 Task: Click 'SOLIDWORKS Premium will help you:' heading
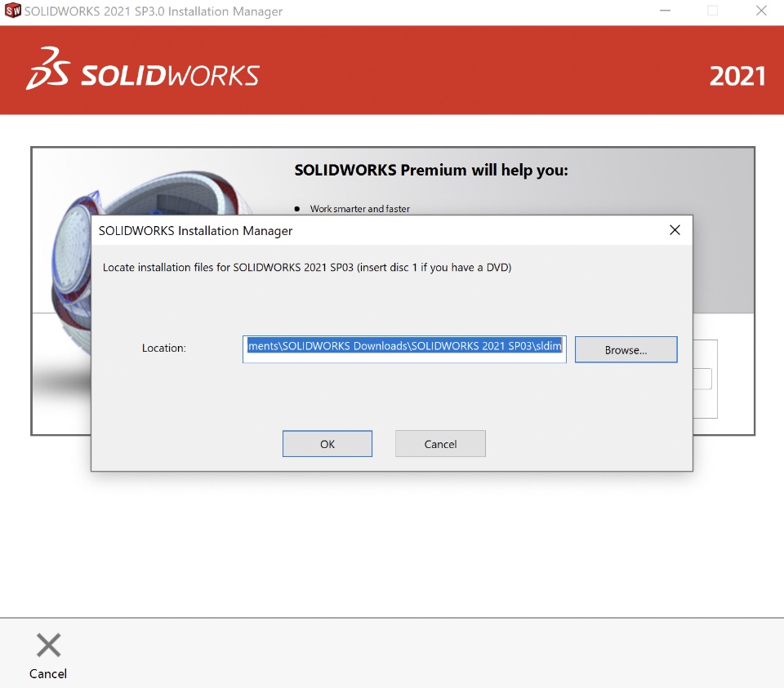431,171
